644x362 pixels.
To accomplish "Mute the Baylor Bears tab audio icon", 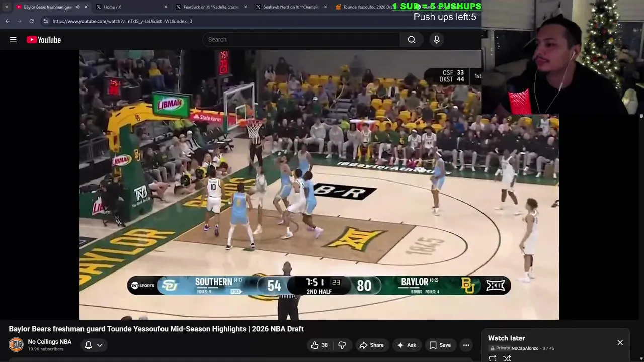I will tap(77, 7).
